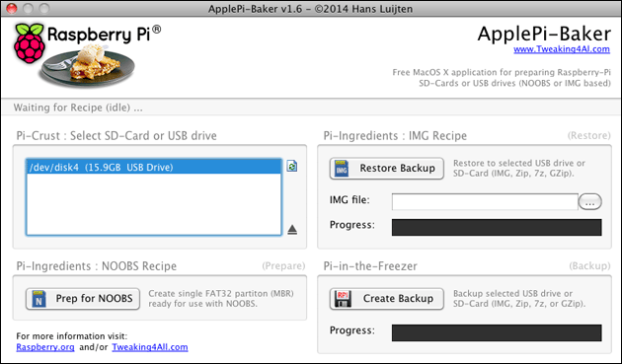
Task: Click the 'Pi-in-the-Freezer' heading
Action: click(370, 266)
